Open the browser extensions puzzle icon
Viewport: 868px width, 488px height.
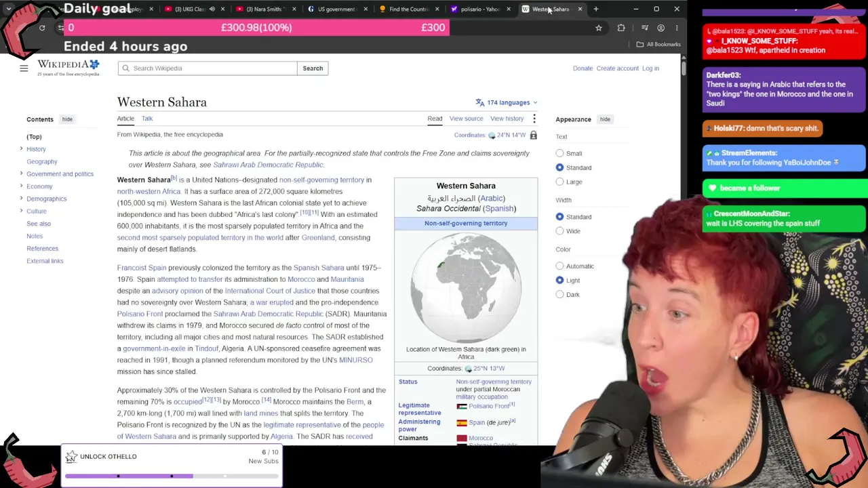tap(621, 28)
